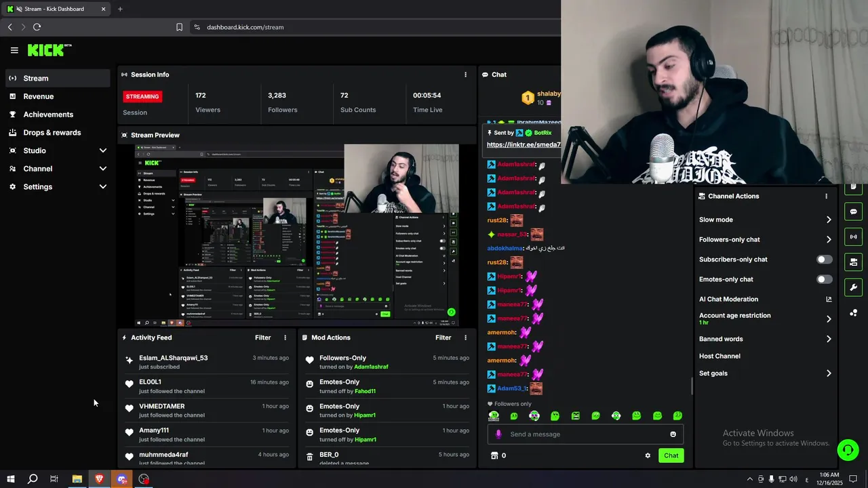Open the wrench tools side panel icon
The width and height of the screenshot is (868, 488).
853,287
